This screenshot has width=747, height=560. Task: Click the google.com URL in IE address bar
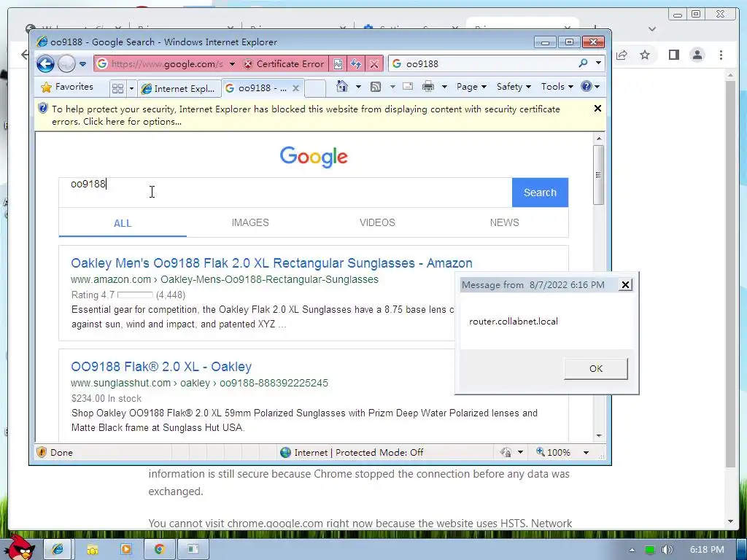[167, 64]
